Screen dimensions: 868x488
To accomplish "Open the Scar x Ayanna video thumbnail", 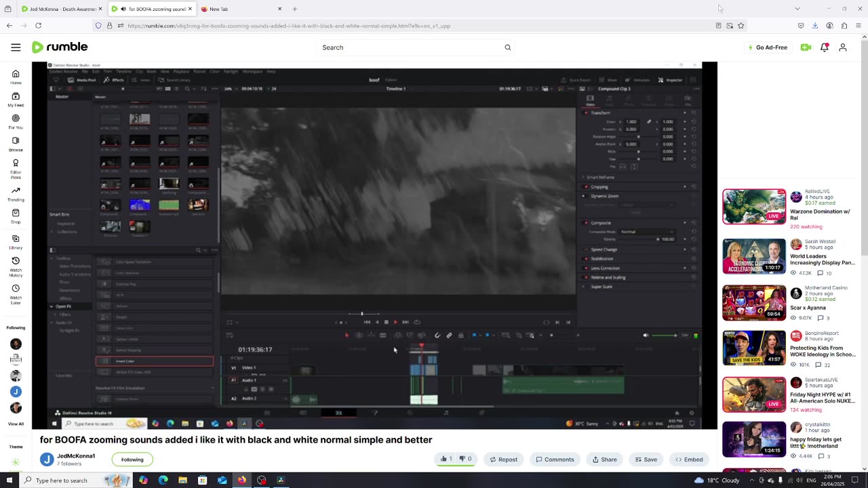I will click(x=754, y=302).
